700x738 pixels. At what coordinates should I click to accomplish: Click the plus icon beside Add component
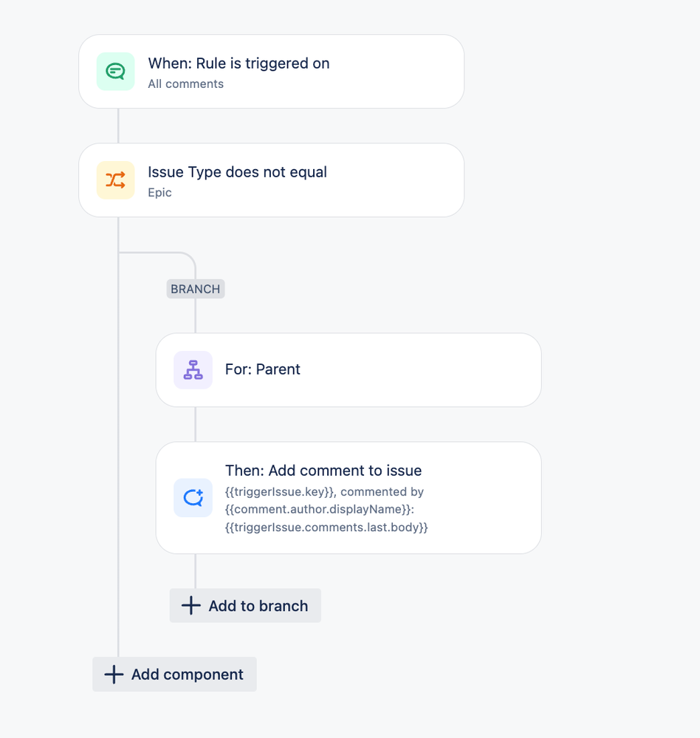click(114, 674)
